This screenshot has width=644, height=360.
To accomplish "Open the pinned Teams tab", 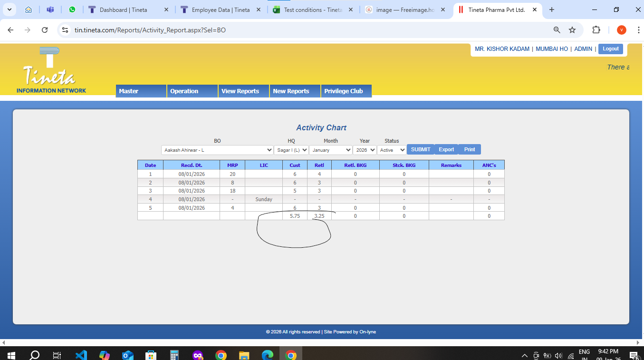I will (50, 10).
